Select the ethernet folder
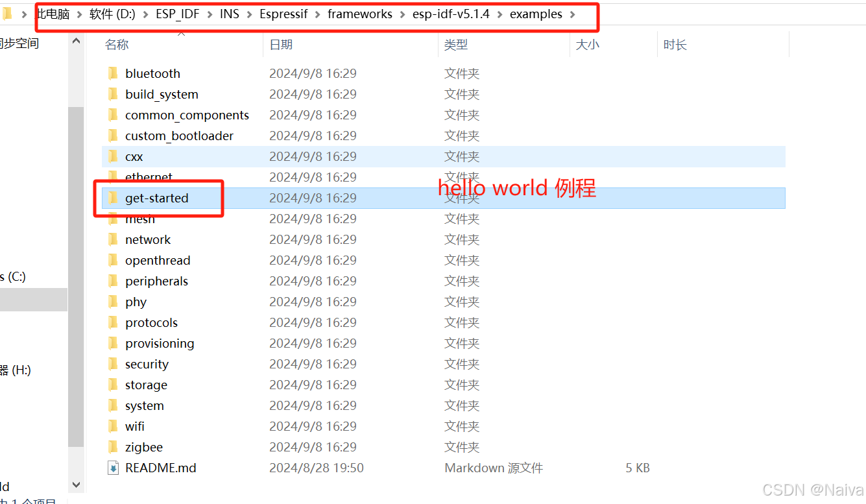The image size is (866, 504). (x=149, y=177)
